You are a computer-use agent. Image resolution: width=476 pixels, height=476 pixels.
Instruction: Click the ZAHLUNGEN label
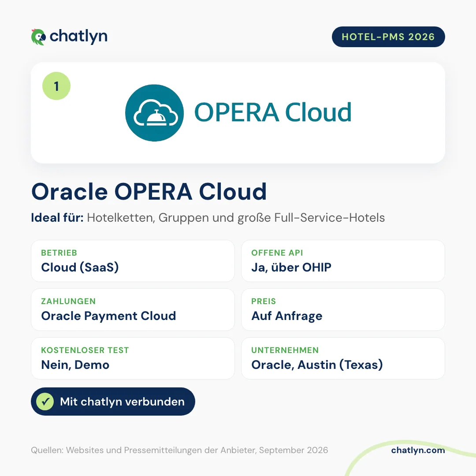pyautogui.click(x=68, y=301)
